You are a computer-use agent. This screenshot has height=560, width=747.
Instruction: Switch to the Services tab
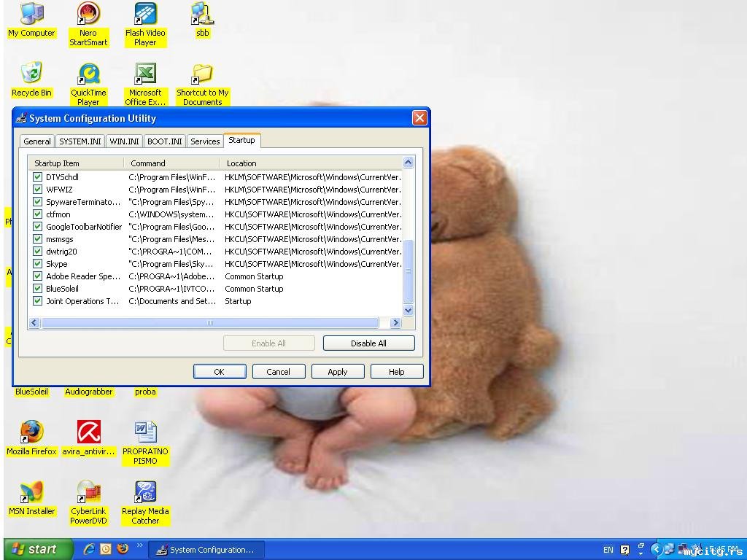205,141
